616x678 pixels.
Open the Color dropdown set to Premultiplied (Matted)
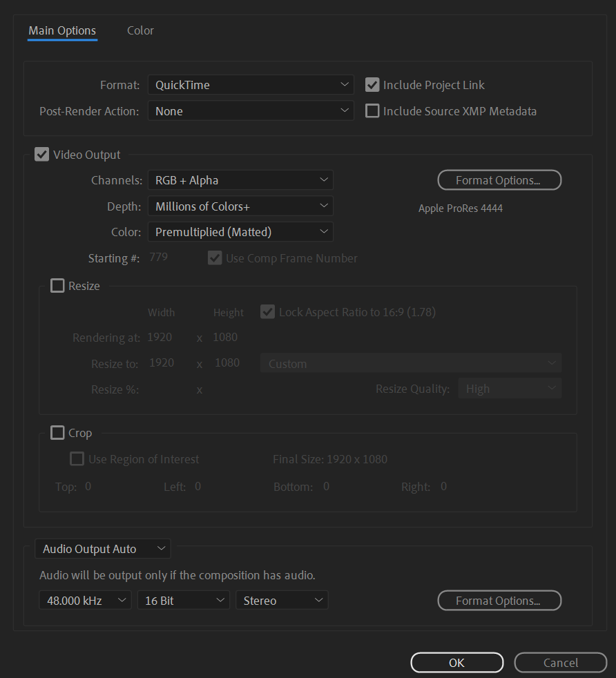240,231
